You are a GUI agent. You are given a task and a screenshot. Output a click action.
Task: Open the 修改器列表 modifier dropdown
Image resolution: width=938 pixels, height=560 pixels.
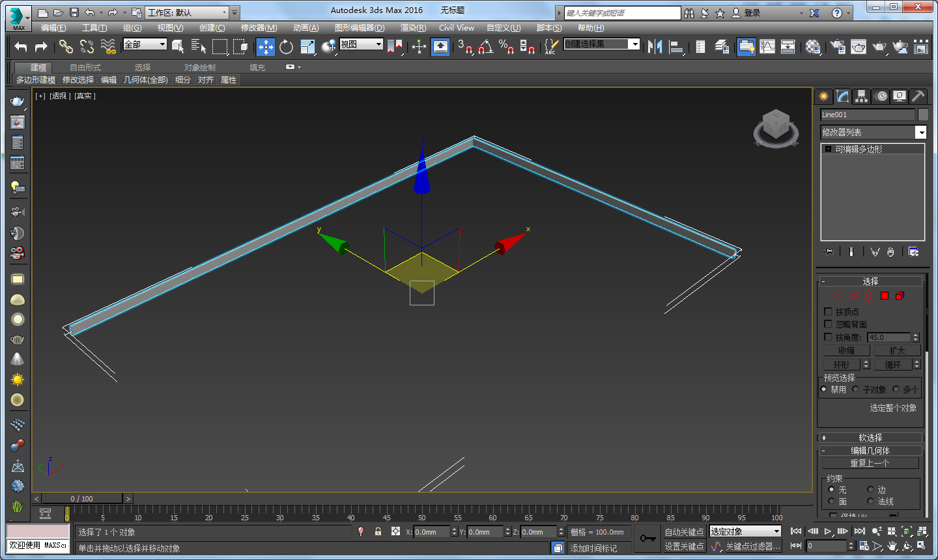(x=873, y=132)
